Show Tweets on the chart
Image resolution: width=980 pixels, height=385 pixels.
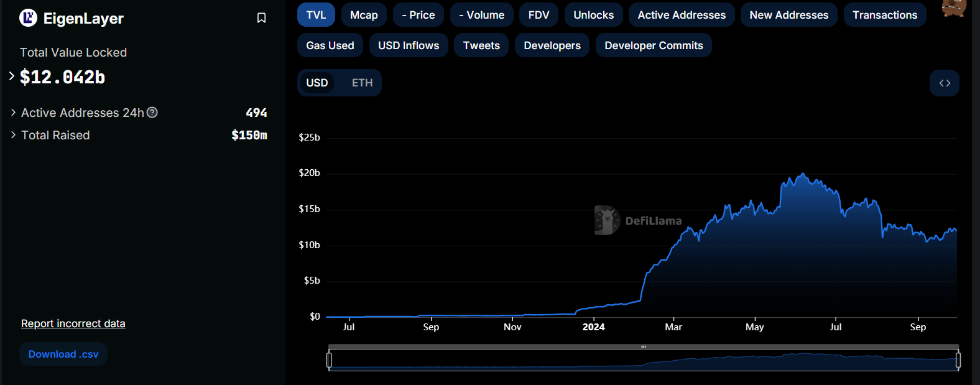pos(481,45)
